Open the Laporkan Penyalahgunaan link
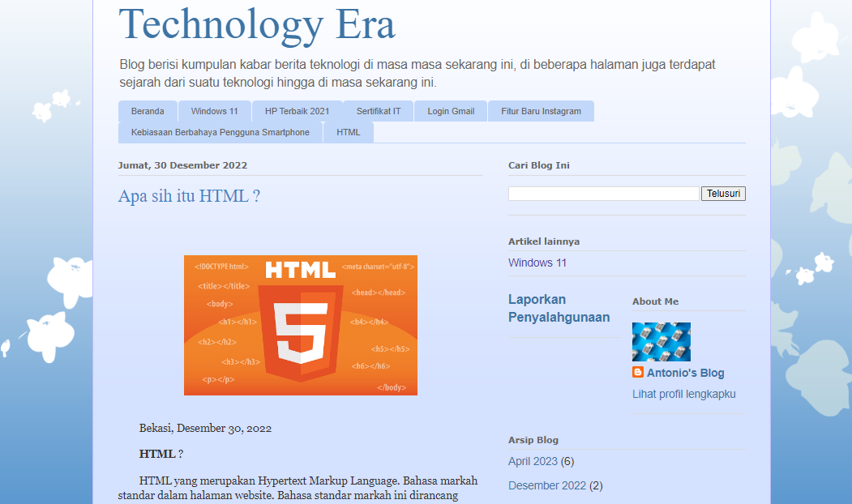The image size is (852, 504). [559, 308]
